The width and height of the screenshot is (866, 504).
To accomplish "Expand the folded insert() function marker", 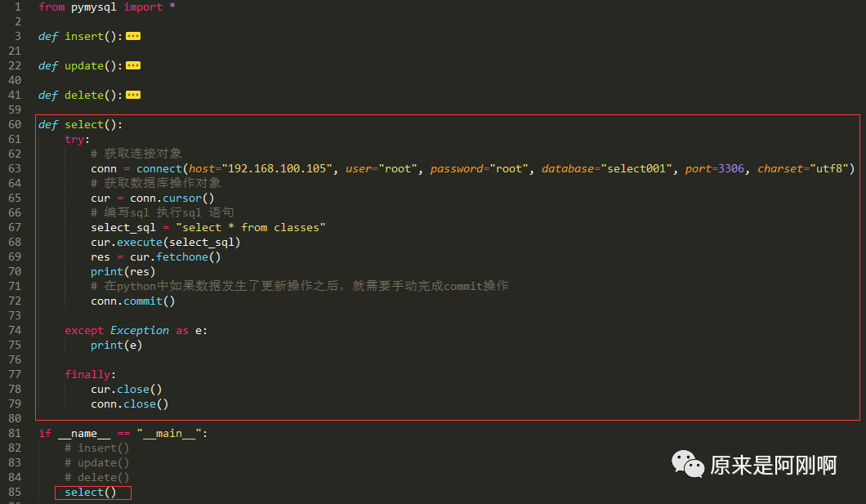I will coord(133,37).
